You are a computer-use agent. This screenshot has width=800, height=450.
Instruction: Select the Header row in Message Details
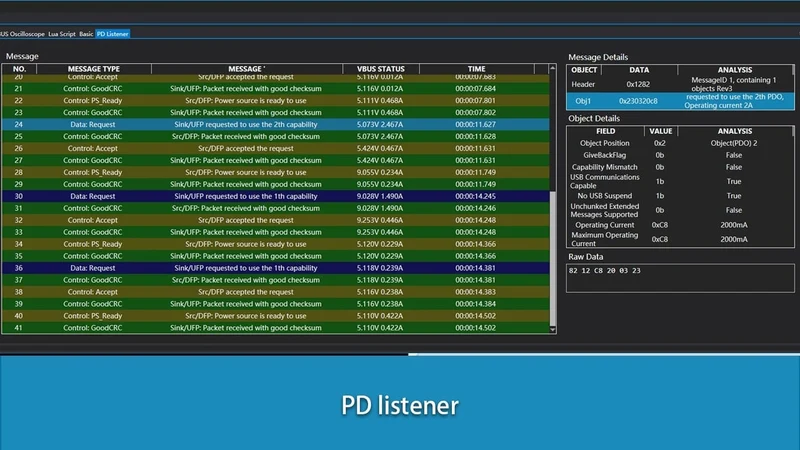click(x=680, y=84)
